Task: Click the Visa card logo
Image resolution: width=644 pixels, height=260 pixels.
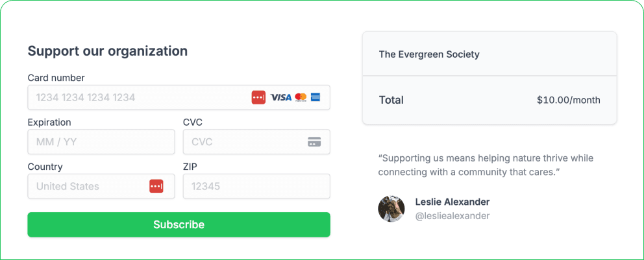Action: tap(281, 97)
